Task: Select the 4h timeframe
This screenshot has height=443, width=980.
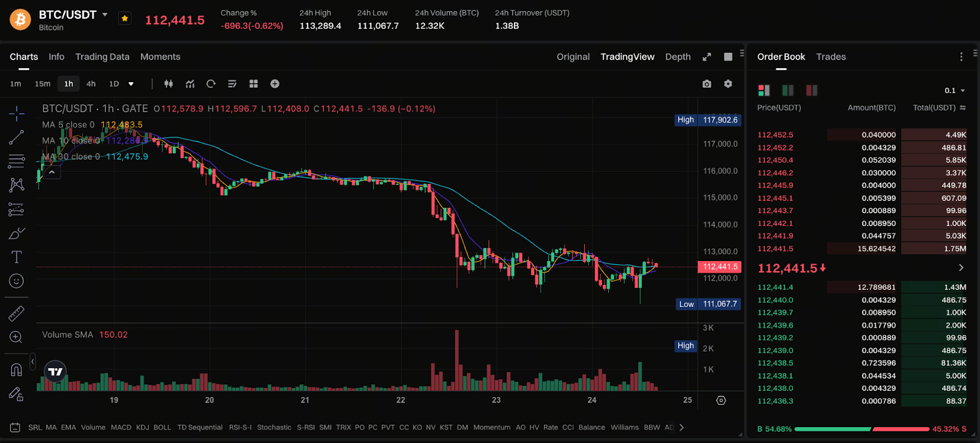Action: [x=91, y=84]
